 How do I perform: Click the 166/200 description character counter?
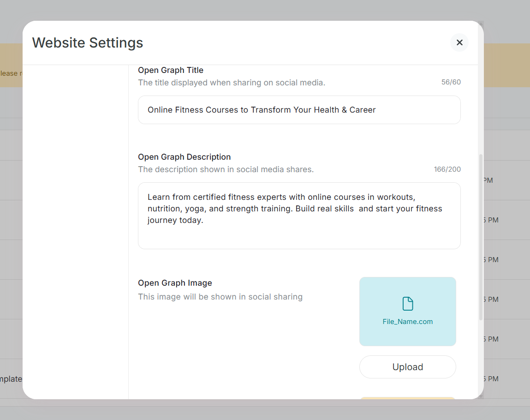coord(447,169)
